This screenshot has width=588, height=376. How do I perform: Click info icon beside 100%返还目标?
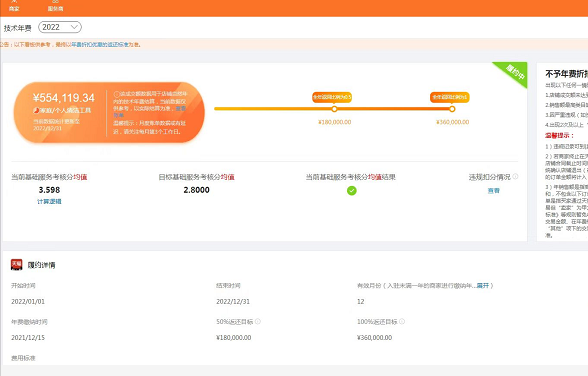pos(402,321)
